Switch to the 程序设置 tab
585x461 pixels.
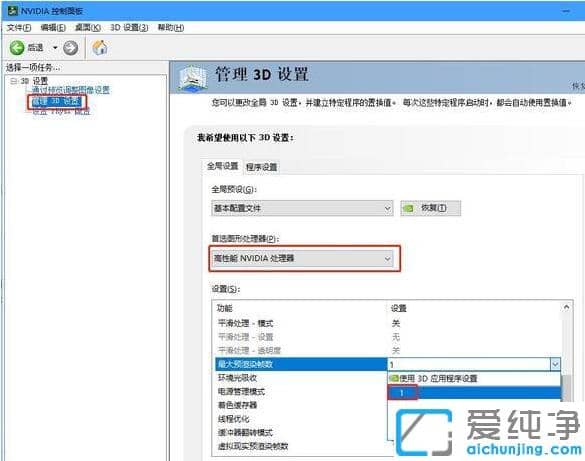click(261, 167)
